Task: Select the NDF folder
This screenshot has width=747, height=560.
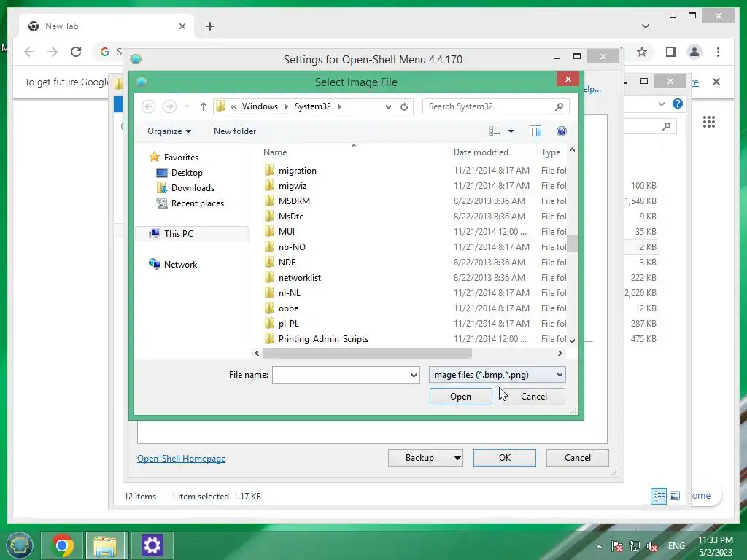Action: [x=287, y=262]
